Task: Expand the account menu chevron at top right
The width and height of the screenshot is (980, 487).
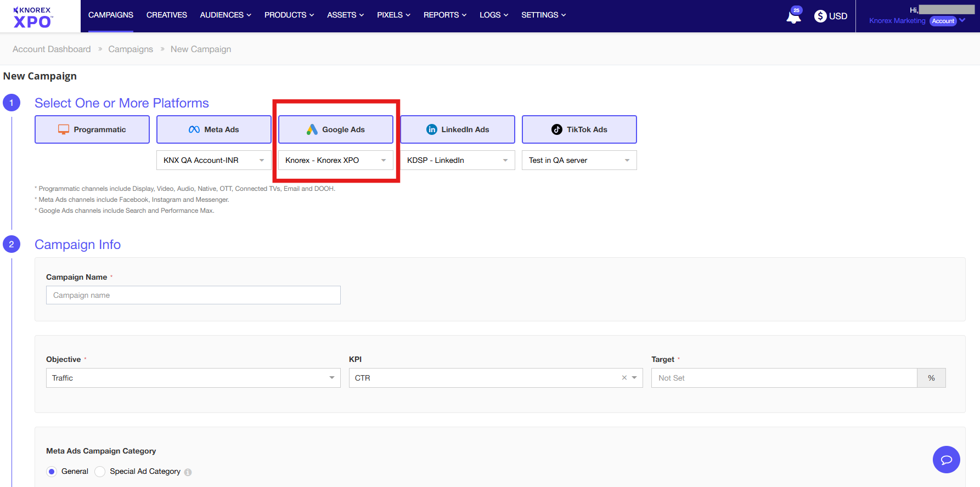Action: click(962, 20)
